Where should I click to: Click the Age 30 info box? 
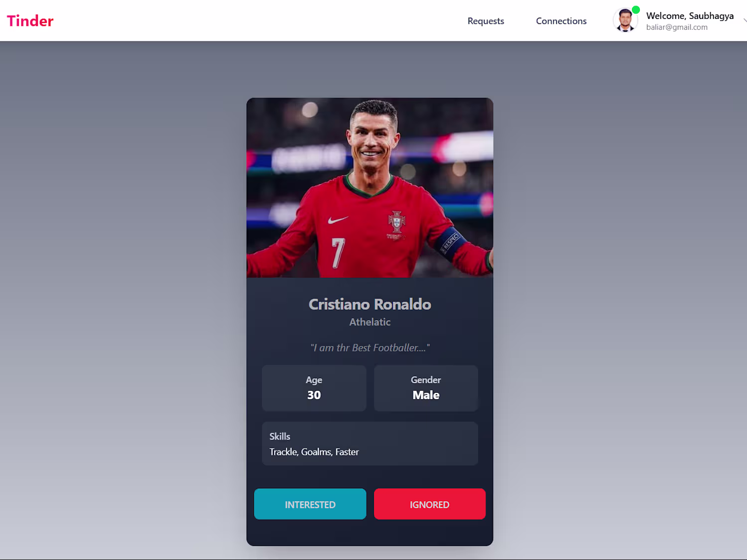point(314,388)
